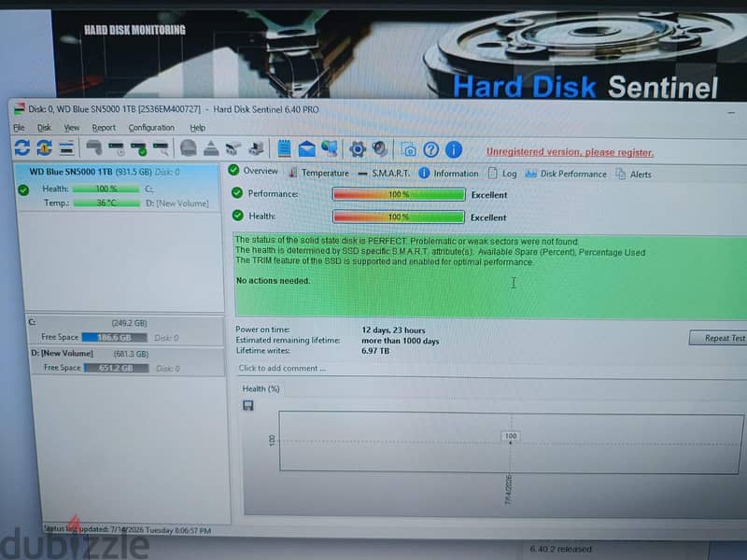Click the Performance 100% bar
Screen dimensions: 747x560
click(399, 194)
